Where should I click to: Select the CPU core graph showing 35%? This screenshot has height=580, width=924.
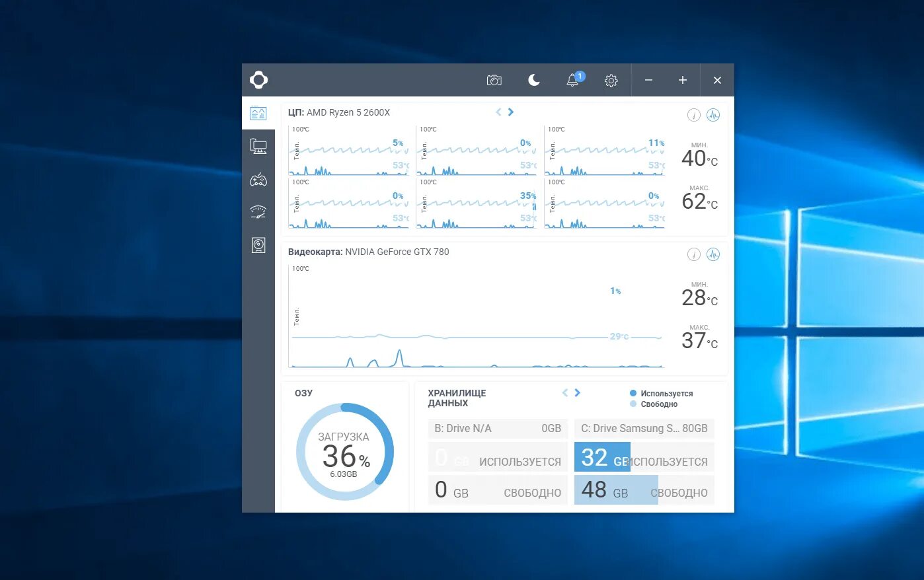477,203
